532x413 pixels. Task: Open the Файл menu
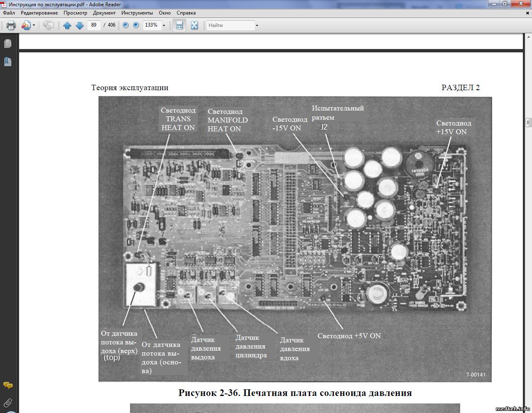tap(9, 13)
